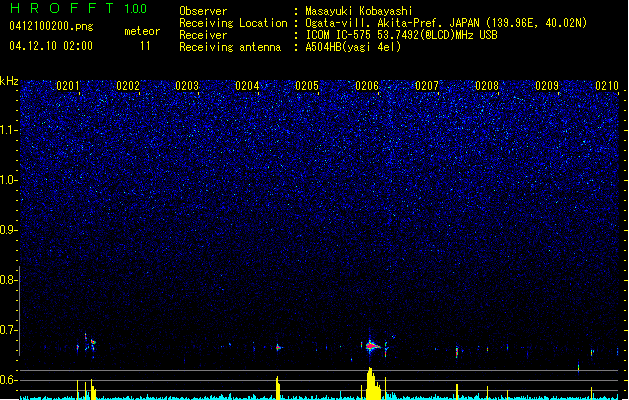Viewport: 629px width, 400px height.
Task: Click the 0204 time marker
Action: tap(247, 86)
